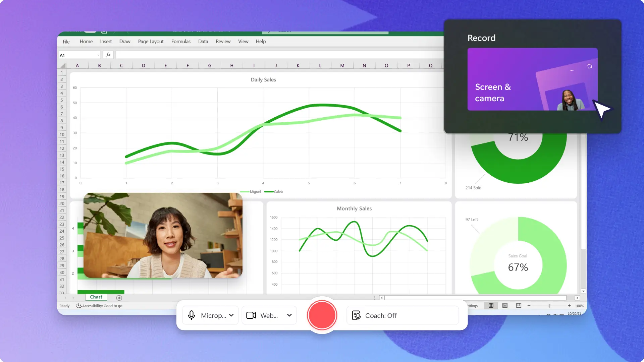The image size is (644, 362).
Task: Click the red Record button
Action: pyautogui.click(x=322, y=315)
